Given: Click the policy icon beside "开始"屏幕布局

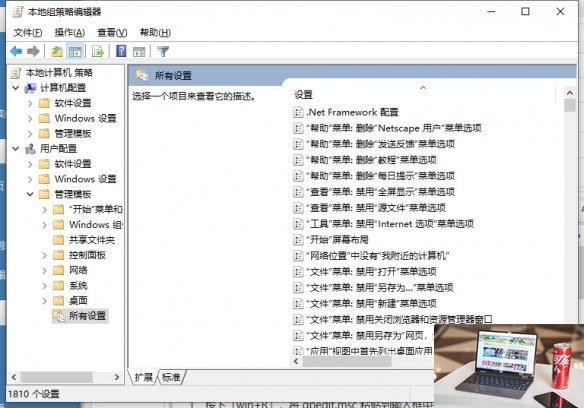Looking at the screenshot, I should (298, 240).
